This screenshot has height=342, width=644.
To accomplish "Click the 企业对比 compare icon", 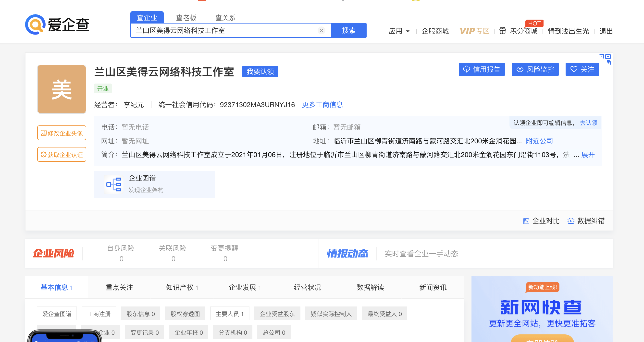I will [526, 221].
